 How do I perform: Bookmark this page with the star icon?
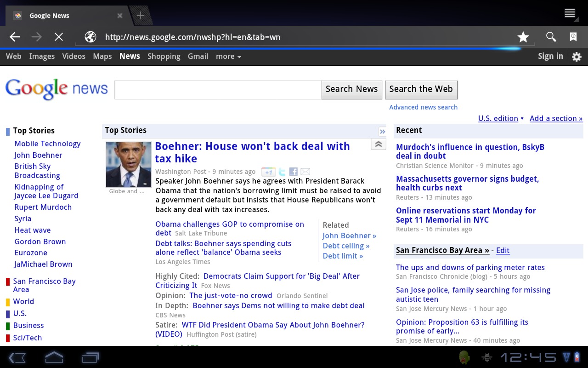(x=523, y=37)
